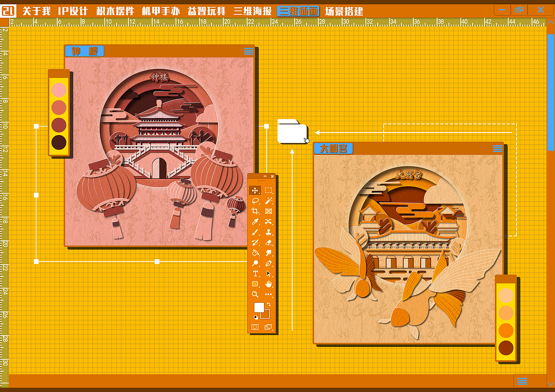Screen dimensions: 555x392
Task: Open the 益智玩具 menu
Action: tap(207, 11)
